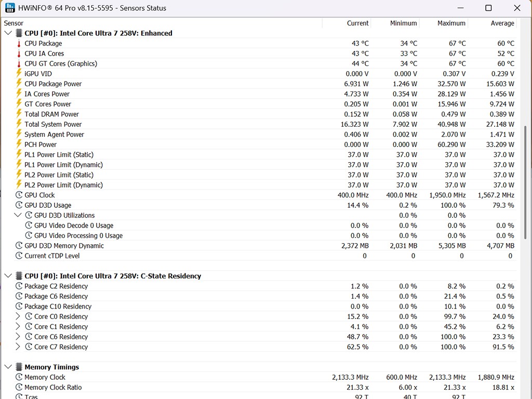The height and width of the screenshot is (399, 532).
Task: Collapse the C-State Residency sensor group
Action: pyautogui.click(x=8, y=276)
